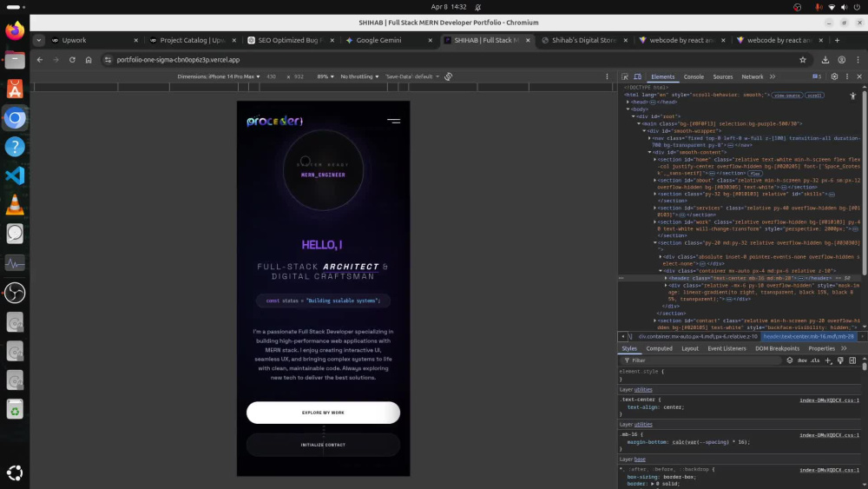Screen dimensions: 868x489
Task: Reload the page with the refresh icon
Action: [72, 60]
